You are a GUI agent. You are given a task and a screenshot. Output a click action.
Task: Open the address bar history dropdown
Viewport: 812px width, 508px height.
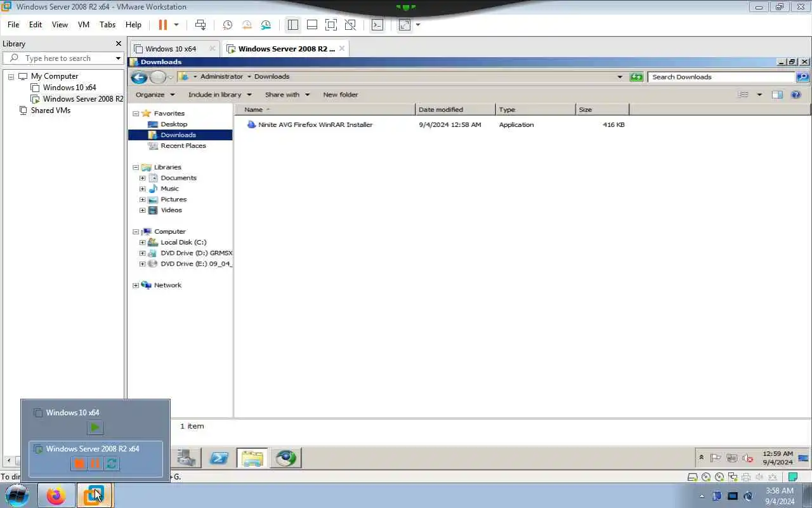(x=620, y=77)
